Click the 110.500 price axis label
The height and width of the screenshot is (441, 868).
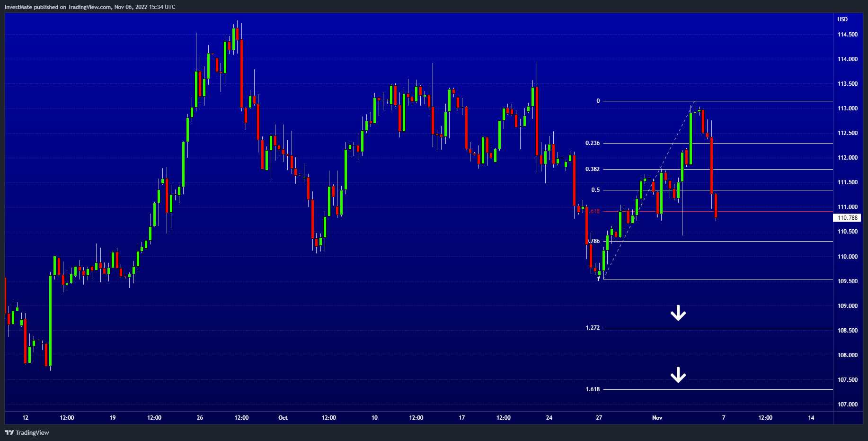coord(848,232)
